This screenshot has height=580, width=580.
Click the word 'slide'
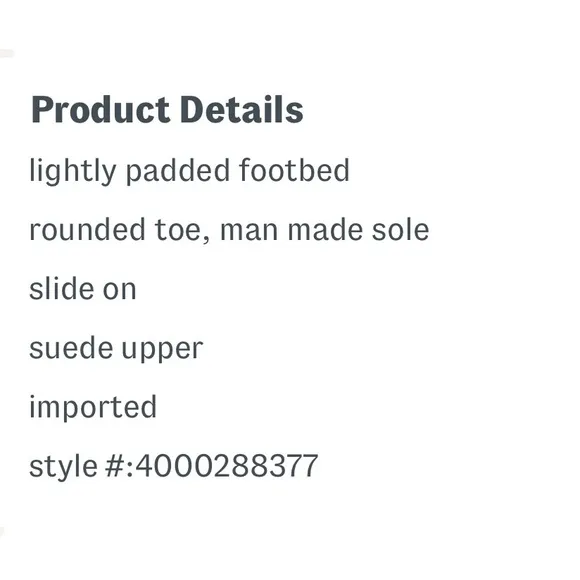coord(61,289)
